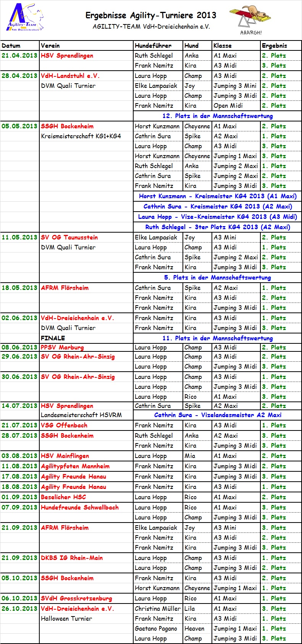Click the Ergebnis column header
The image size is (302, 644).
(274, 45)
